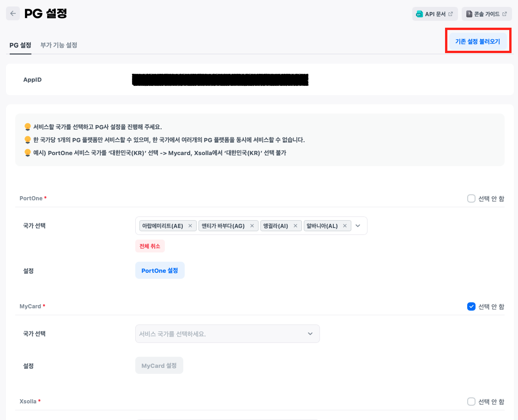Open the API 문서 link
518x420 pixels.
pos(435,14)
